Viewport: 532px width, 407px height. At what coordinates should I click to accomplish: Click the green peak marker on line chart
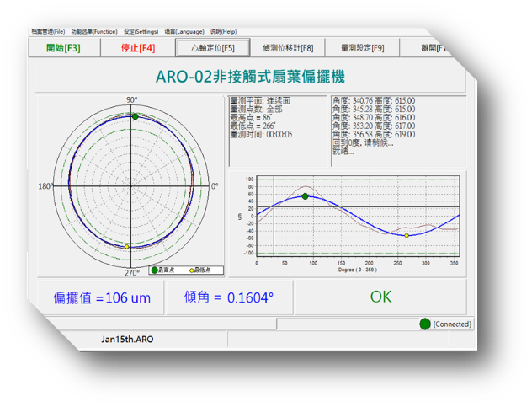305,196
